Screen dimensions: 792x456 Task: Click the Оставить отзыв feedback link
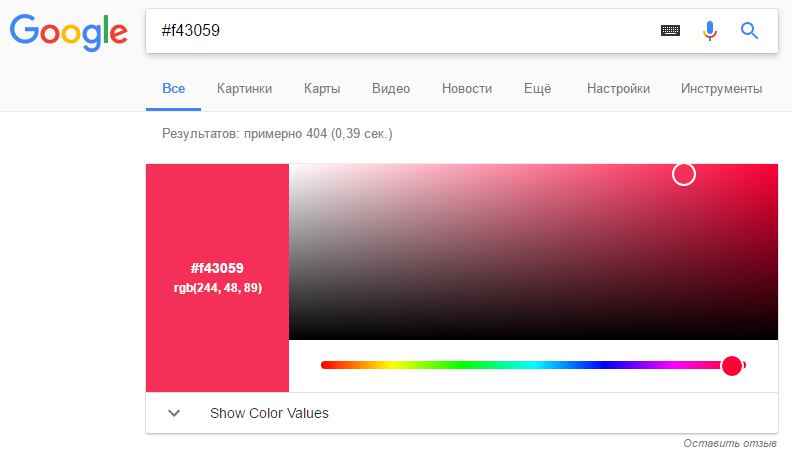[x=730, y=443]
